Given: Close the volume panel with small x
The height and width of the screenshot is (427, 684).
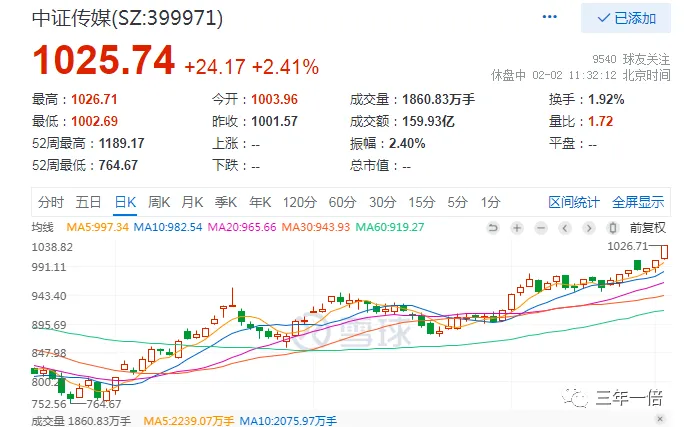Looking at the screenshot, I should 660,418.
